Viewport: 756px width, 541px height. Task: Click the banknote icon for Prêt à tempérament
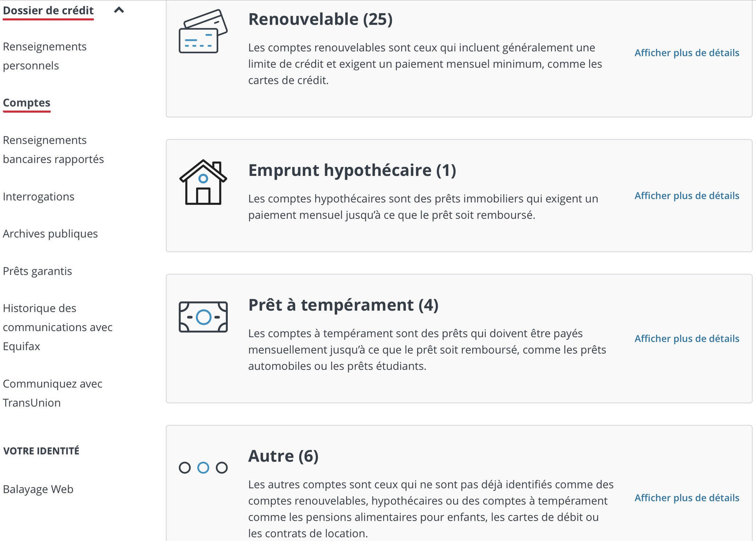[203, 317]
